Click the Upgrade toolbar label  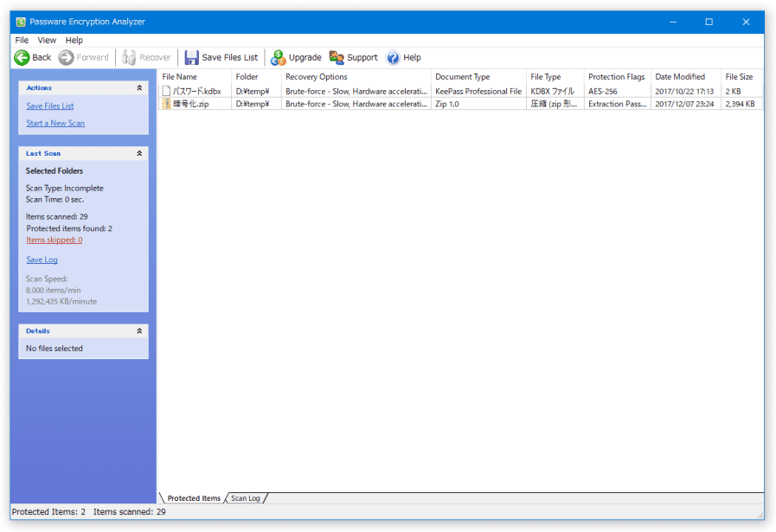pos(305,57)
